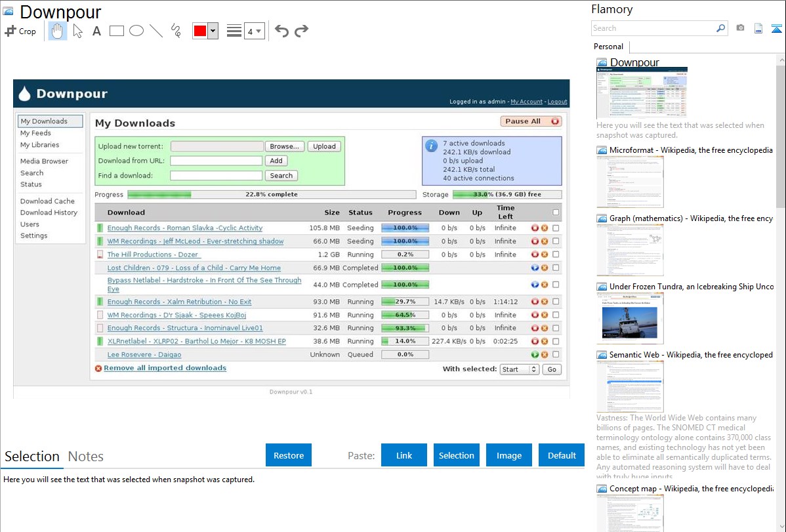Pick the rectangle shape tool

click(x=116, y=31)
